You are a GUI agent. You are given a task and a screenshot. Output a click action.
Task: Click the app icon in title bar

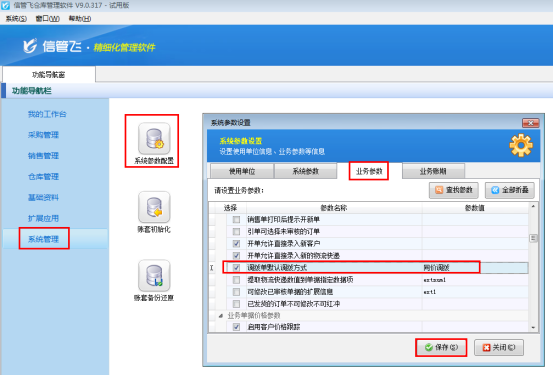pyautogui.click(x=5, y=5)
